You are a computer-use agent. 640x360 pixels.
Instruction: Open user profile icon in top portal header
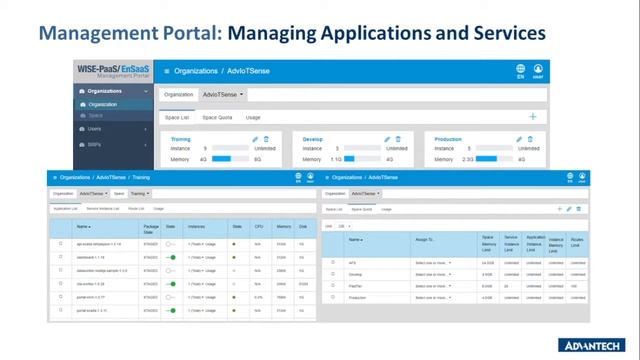click(x=538, y=71)
